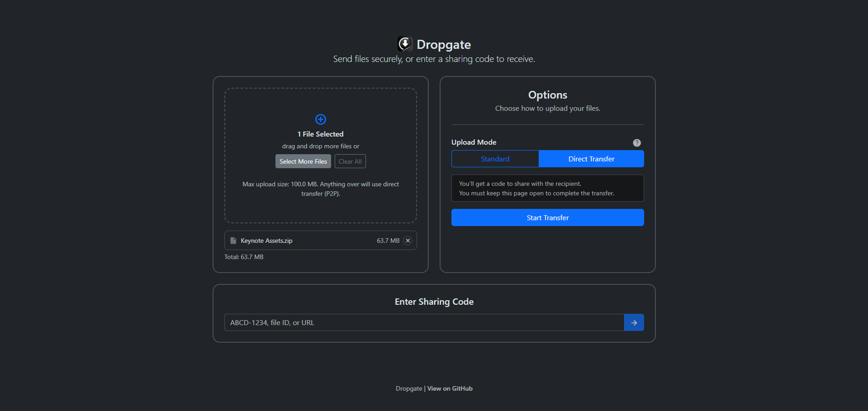
Task: Start Transfer of the selected file
Action: click(x=547, y=217)
